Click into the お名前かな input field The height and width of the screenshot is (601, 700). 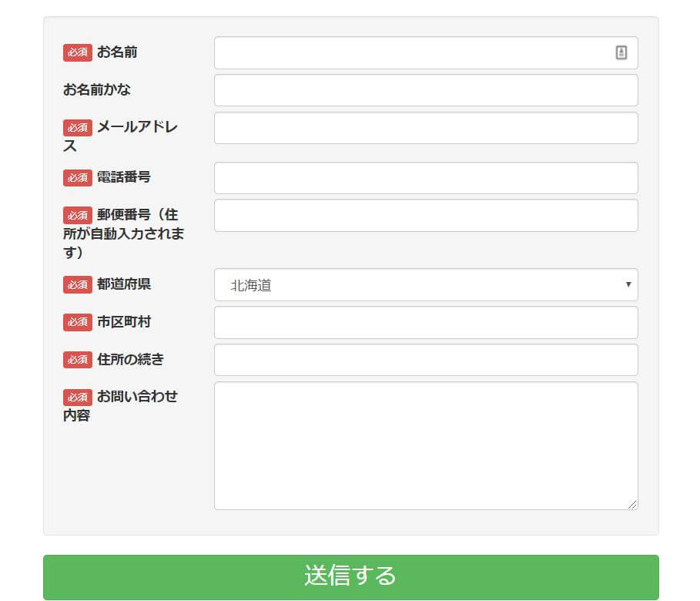pos(425,90)
